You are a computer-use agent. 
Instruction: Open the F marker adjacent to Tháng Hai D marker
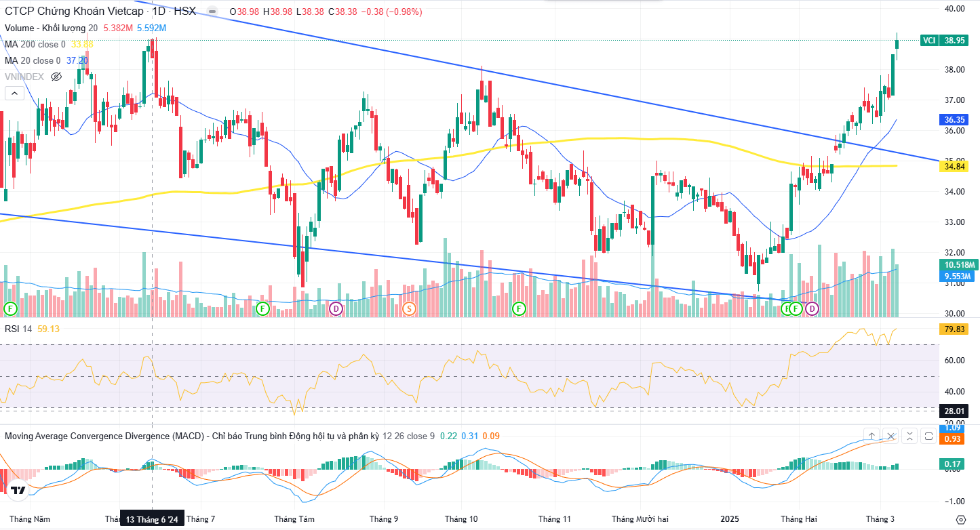click(x=796, y=308)
